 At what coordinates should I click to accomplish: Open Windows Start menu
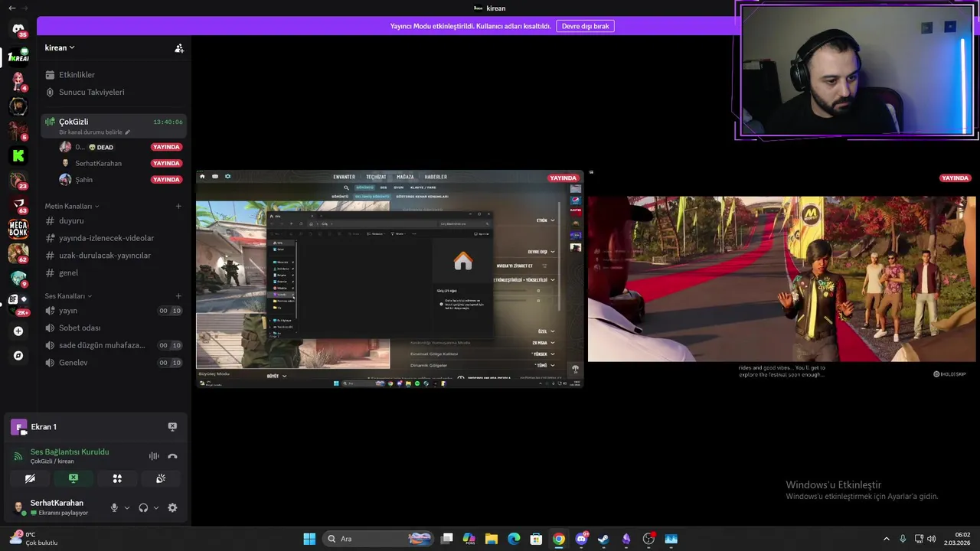309,539
